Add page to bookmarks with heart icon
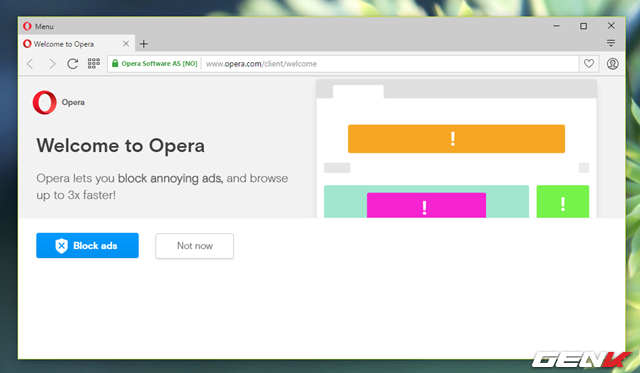Viewport: 640px width, 373px height. tap(589, 63)
